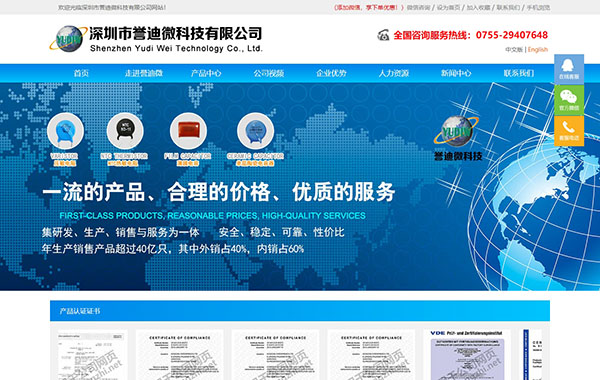Open the QQ online customer service icon
The image size is (600, 380).
[x=569, y=69]
